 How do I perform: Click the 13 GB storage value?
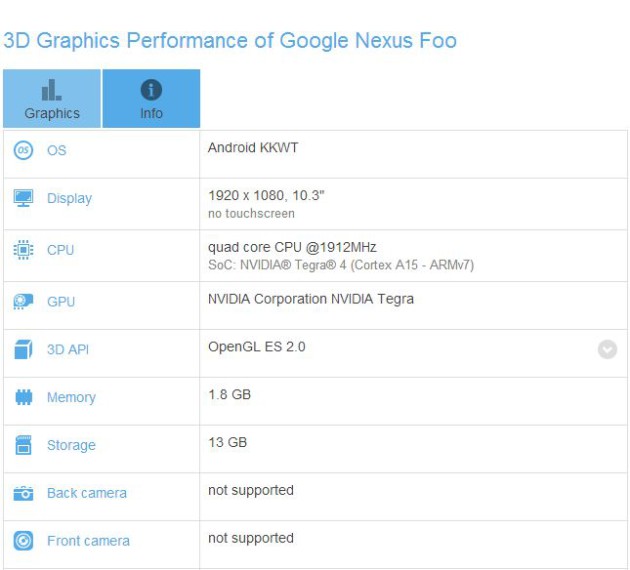pos(227,442)
